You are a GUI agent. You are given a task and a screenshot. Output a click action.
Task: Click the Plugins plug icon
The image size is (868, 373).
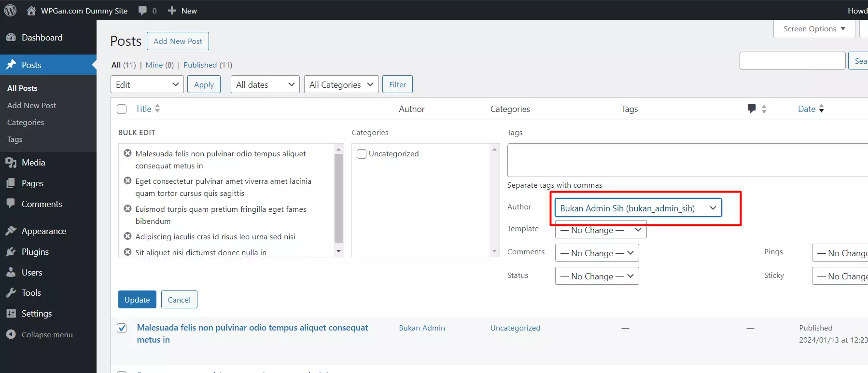[x=11, y=252]
